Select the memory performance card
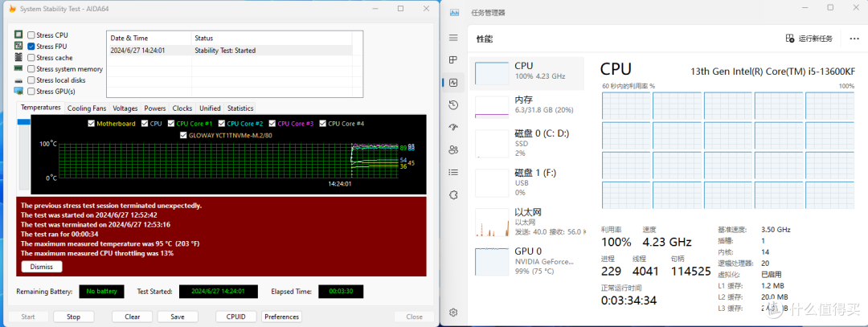The image size is (868, 327). pyautogui.click(x=526, y=107)
